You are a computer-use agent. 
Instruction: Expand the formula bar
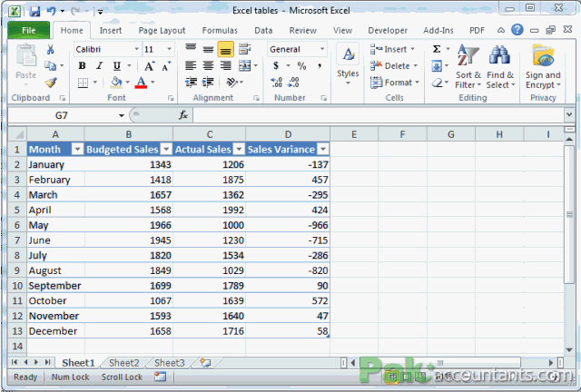(x=569, y=115)
